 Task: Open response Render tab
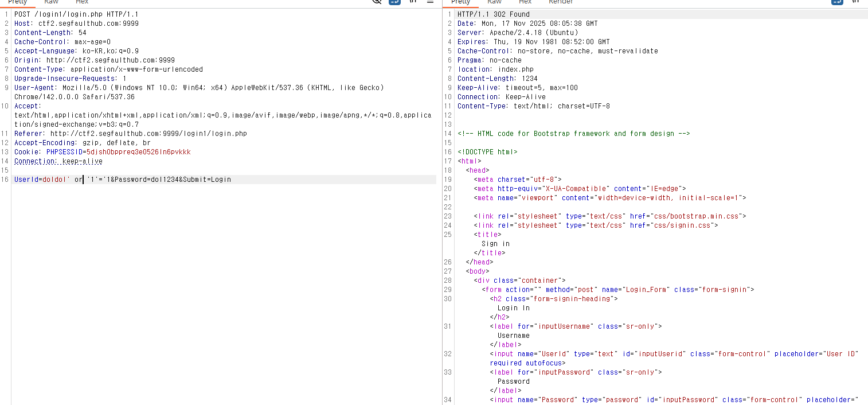click(561, 2)
